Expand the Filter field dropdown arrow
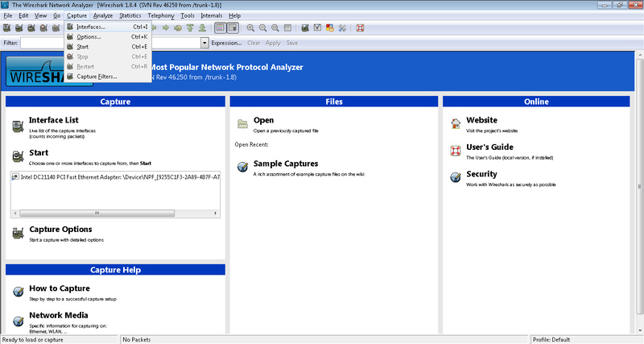644x344 pixels. [204, 43]
